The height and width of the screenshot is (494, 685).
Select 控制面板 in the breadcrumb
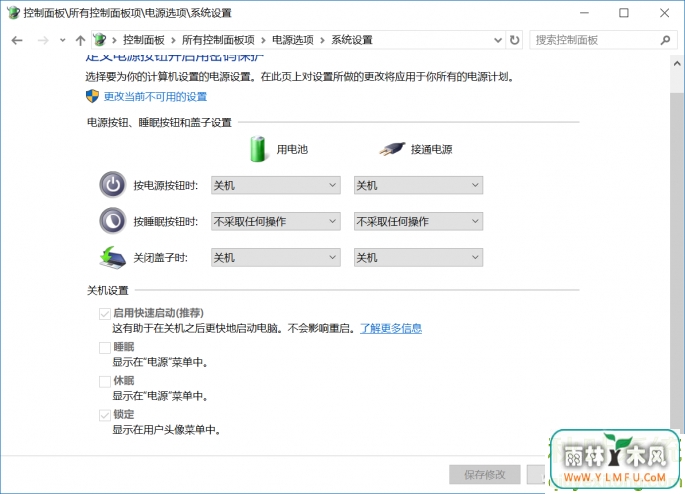(x=144, y=40)
